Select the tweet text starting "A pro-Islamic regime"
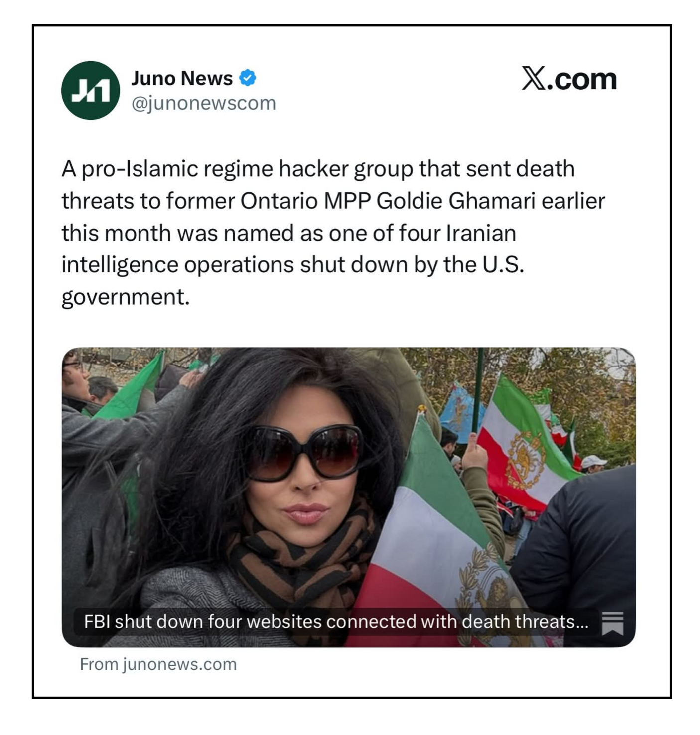This screenshot has height=735, width=700. [333, 233]
